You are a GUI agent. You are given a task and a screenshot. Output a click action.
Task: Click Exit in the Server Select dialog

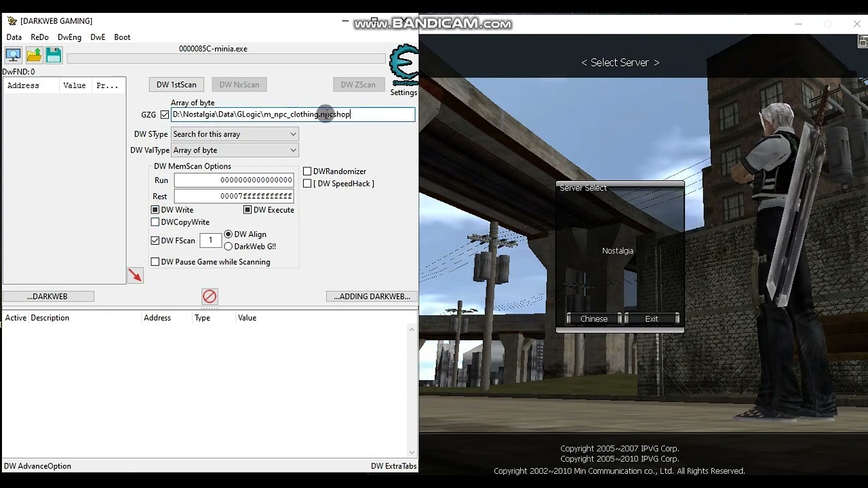(x=652, y=319)
